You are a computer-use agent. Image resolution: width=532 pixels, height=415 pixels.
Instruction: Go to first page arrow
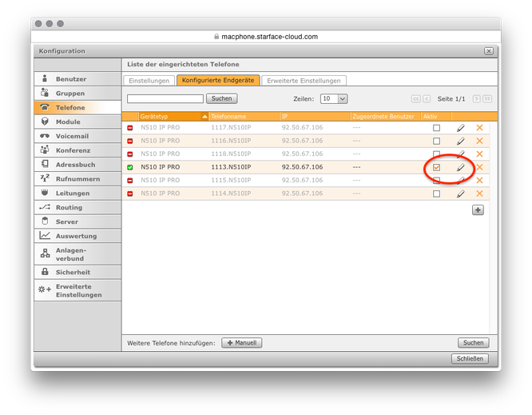click(x=415, y=99)
